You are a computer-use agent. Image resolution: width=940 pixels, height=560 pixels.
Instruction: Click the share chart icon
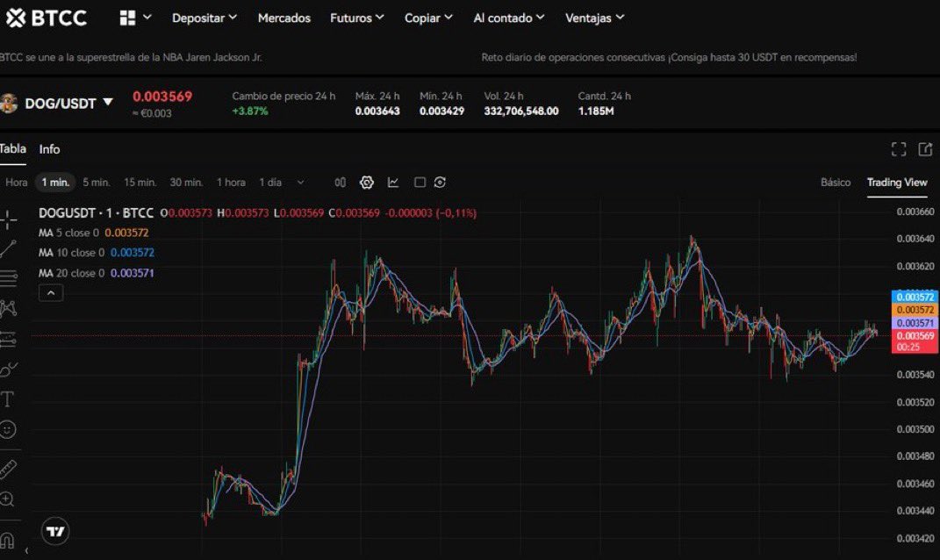point(924,149)
